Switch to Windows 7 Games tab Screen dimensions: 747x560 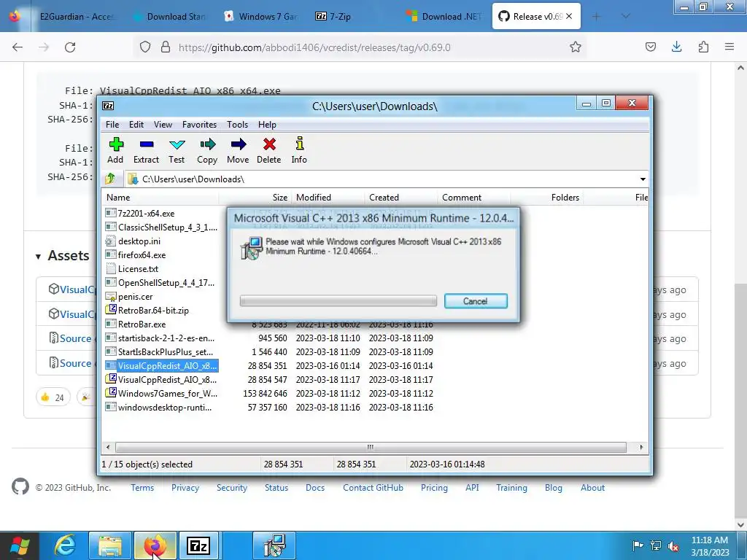[261, 16]
